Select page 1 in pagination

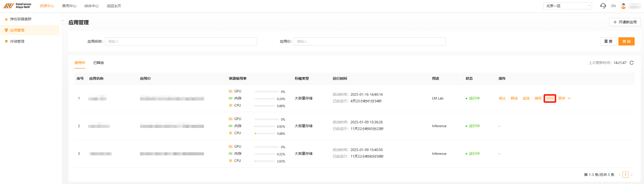pyautogui.click(x=625, y=175)
